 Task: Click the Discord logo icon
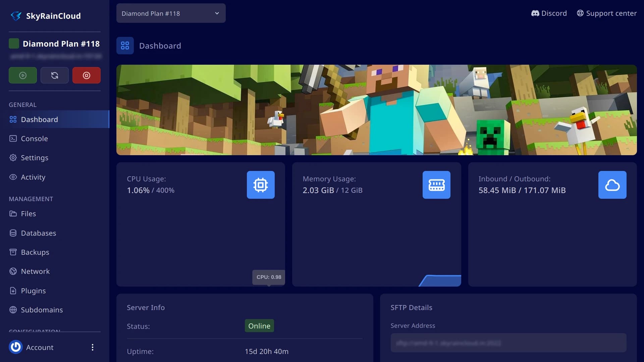click(535, 13)
